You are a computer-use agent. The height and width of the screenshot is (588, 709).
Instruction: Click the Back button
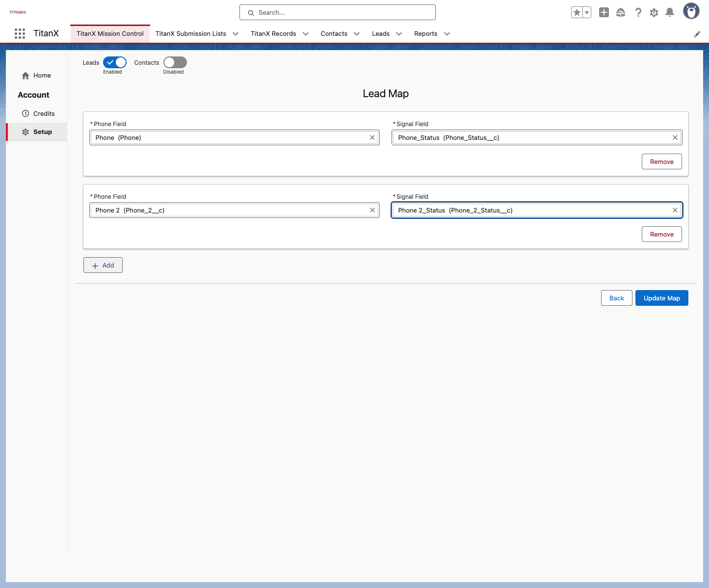click(x=616, y=298)
